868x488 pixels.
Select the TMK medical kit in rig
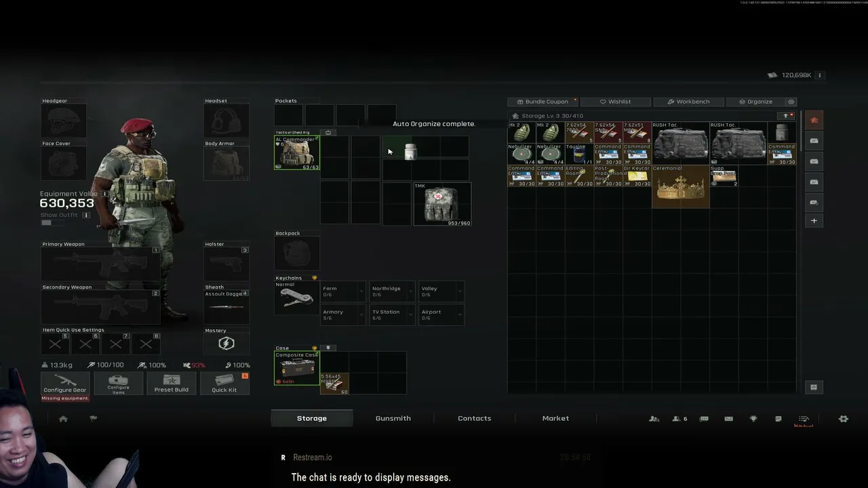click(x=442, y=204)
